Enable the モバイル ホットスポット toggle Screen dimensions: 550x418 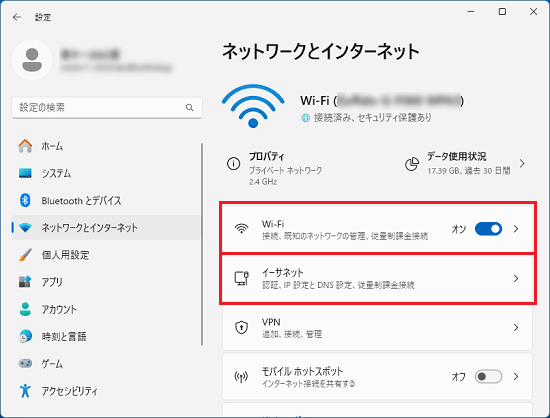point(488,377)
